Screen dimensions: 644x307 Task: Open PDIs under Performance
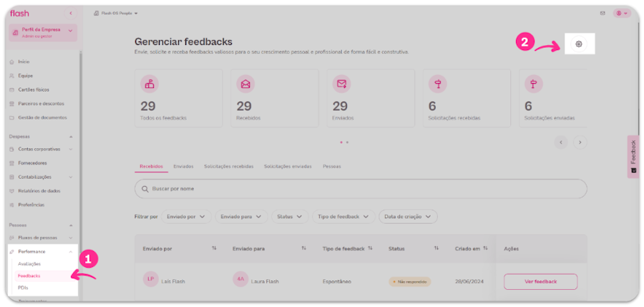pyautogui.click(x=23, y=288)
